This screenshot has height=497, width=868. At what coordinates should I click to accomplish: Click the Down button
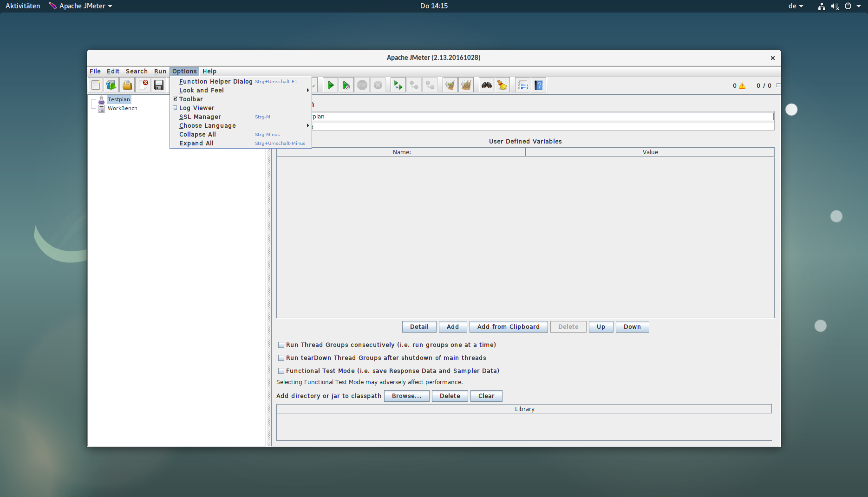[632, 327]
